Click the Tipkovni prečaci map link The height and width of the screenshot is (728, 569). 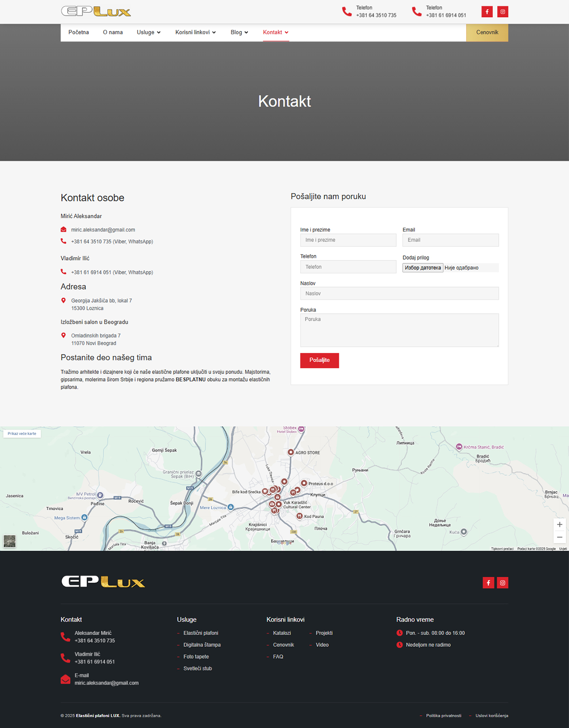click(502, 549)
